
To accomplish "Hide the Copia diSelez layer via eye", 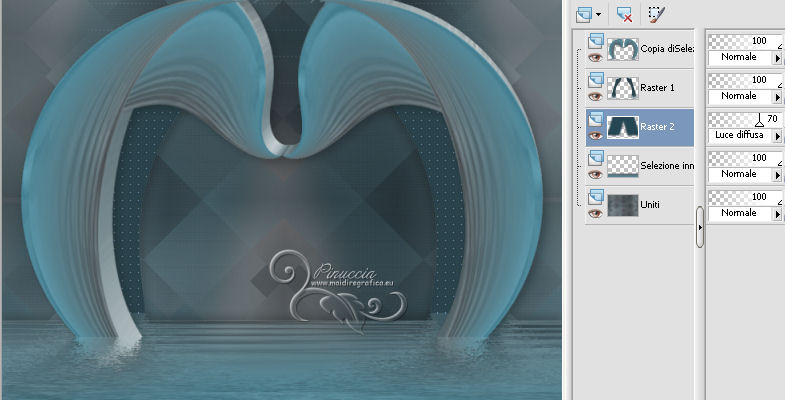I will coord(595,58).
